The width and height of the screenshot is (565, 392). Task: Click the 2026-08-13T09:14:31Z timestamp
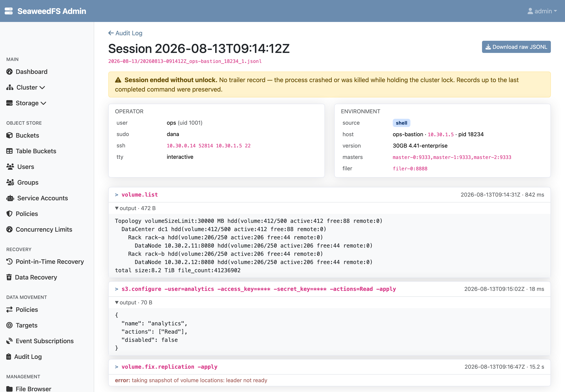pos(490,195)
